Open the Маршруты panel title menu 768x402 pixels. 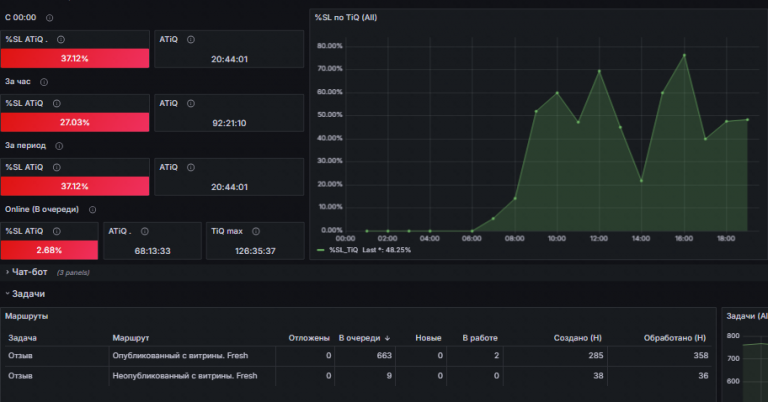click(26, 316)
